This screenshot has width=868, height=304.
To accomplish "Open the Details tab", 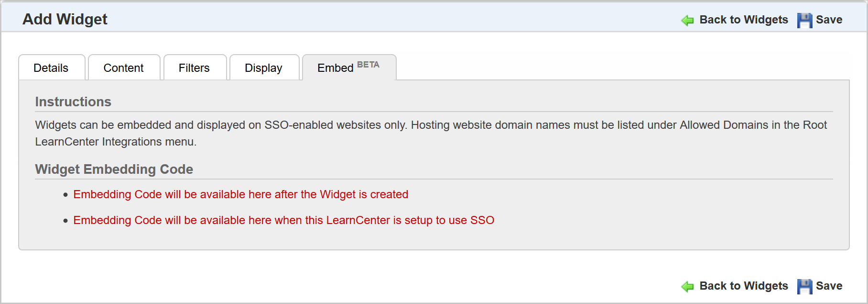I will pyautogui.click(x=51, y=68).
